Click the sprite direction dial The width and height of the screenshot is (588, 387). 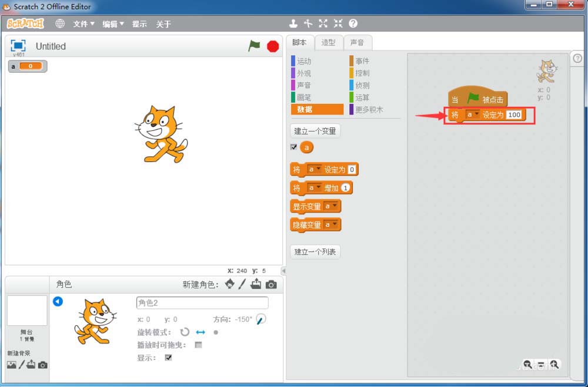(260, 319)
